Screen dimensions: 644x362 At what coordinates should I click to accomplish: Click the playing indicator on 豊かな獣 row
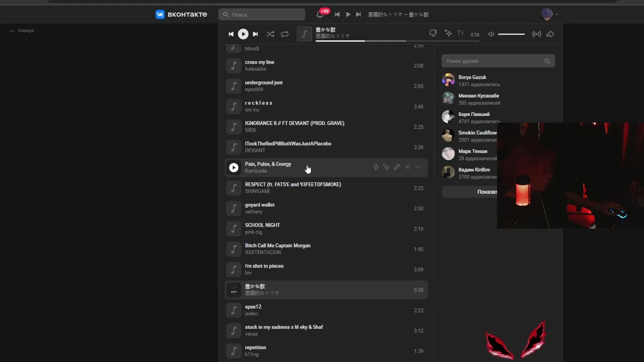pos(233,290)
